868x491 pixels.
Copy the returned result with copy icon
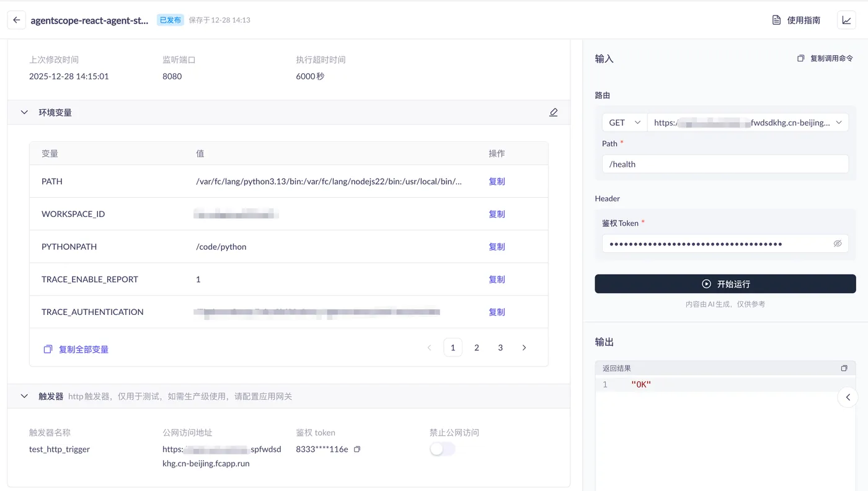click(x=844, y=368)
